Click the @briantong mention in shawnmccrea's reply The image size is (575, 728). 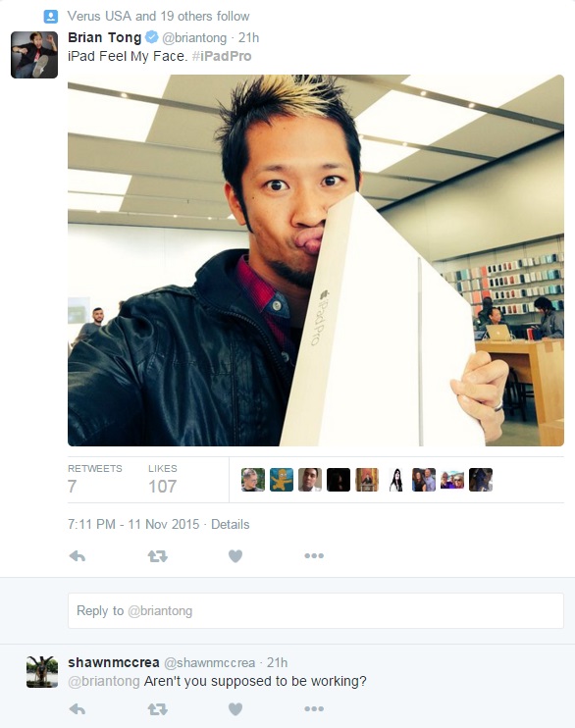point(104,681)
